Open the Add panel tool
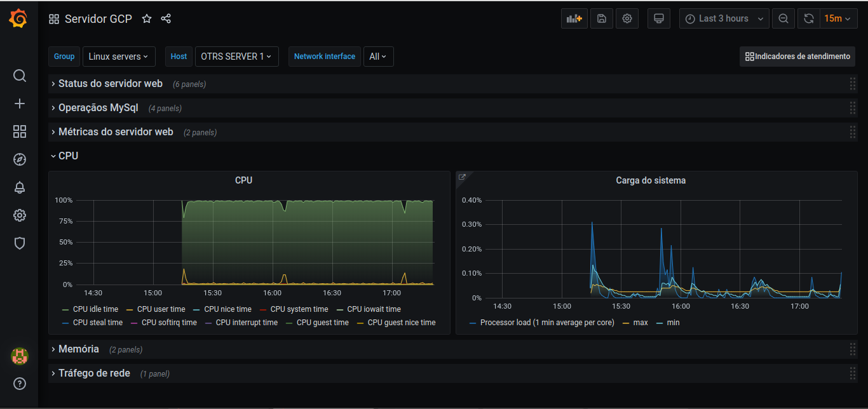 (x=573, y=18)
